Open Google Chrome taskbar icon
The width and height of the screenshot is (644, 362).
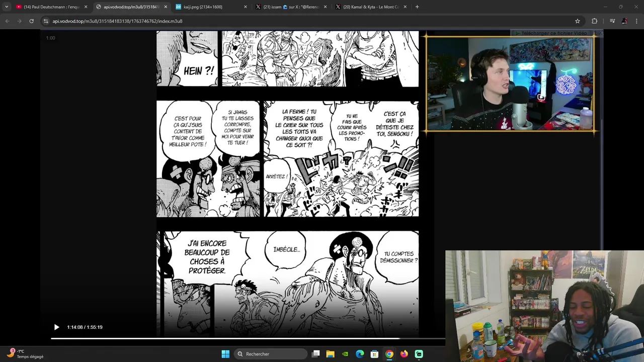click(x=389, y=354)
